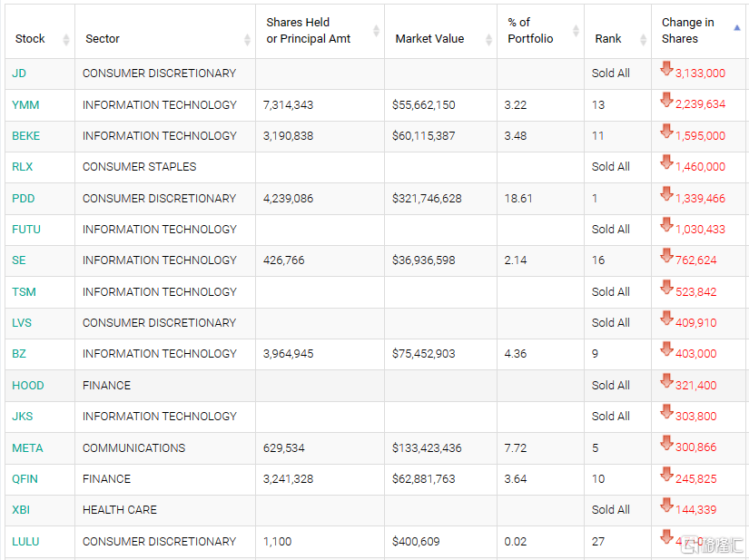Select the Sold All cell for TSM

pyautogui.click(x=610, y=291)
